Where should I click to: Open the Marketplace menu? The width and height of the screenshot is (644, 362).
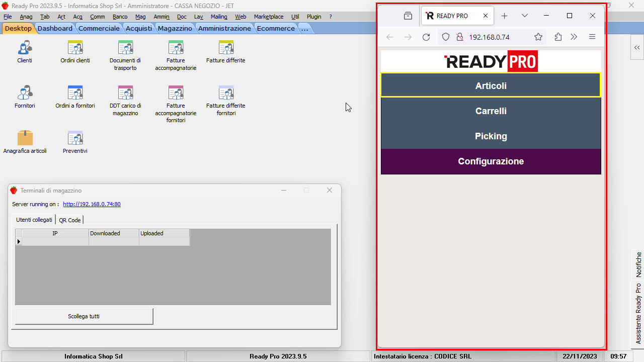point(269,17)
